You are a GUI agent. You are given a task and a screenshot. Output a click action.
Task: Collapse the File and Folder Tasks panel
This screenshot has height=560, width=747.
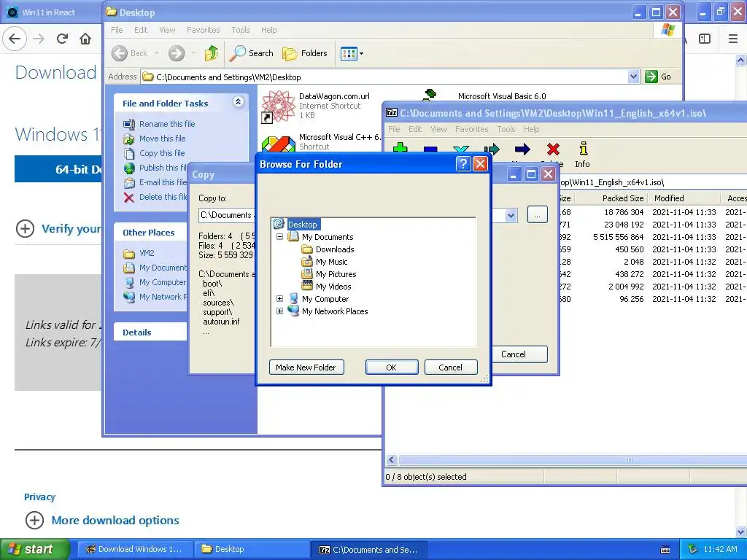pyautogui.click(x=238, y=102)
